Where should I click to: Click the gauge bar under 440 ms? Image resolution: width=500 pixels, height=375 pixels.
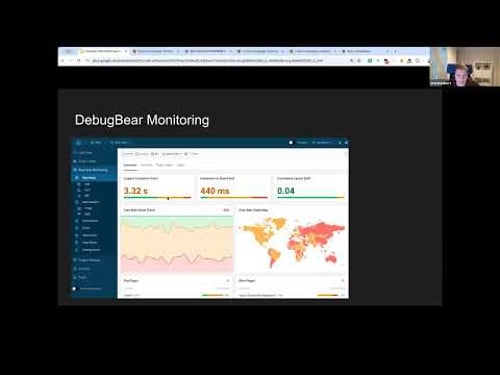[x=234, y=198]
